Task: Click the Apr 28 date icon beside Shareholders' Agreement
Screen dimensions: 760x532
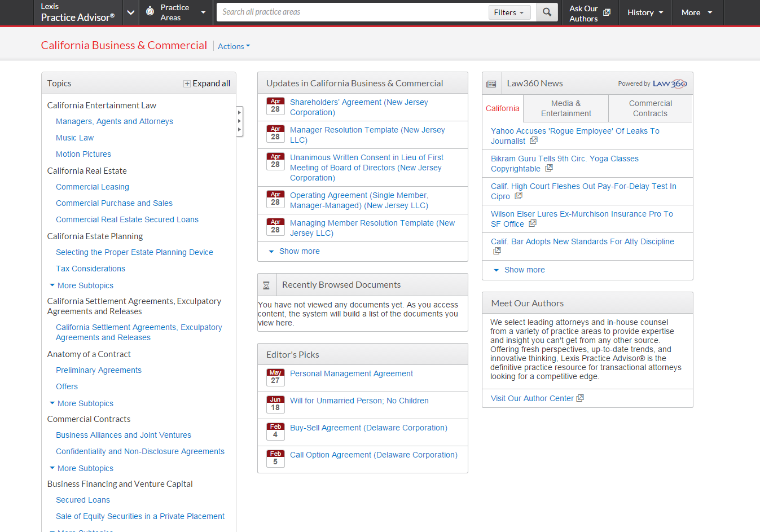Action: coord(275,106)
